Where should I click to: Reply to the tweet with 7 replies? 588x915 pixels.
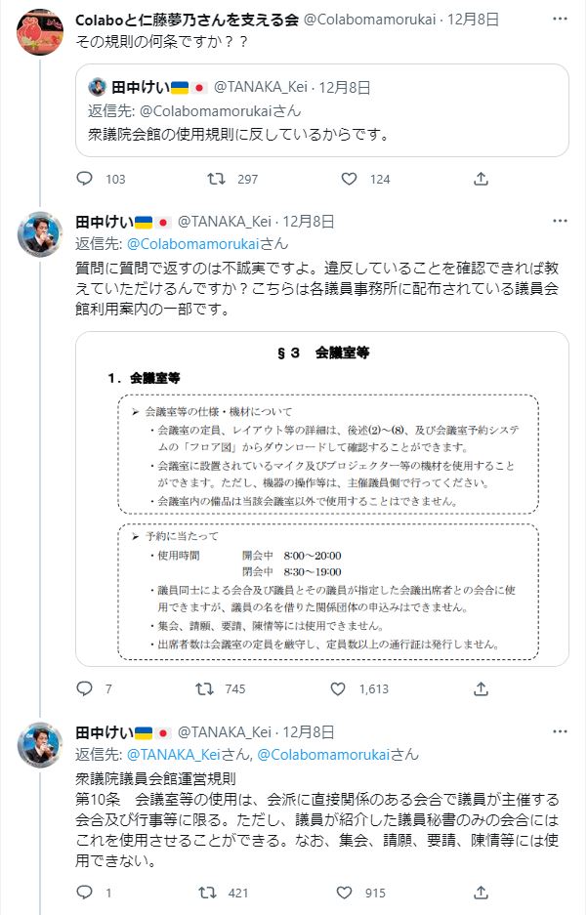84,688
